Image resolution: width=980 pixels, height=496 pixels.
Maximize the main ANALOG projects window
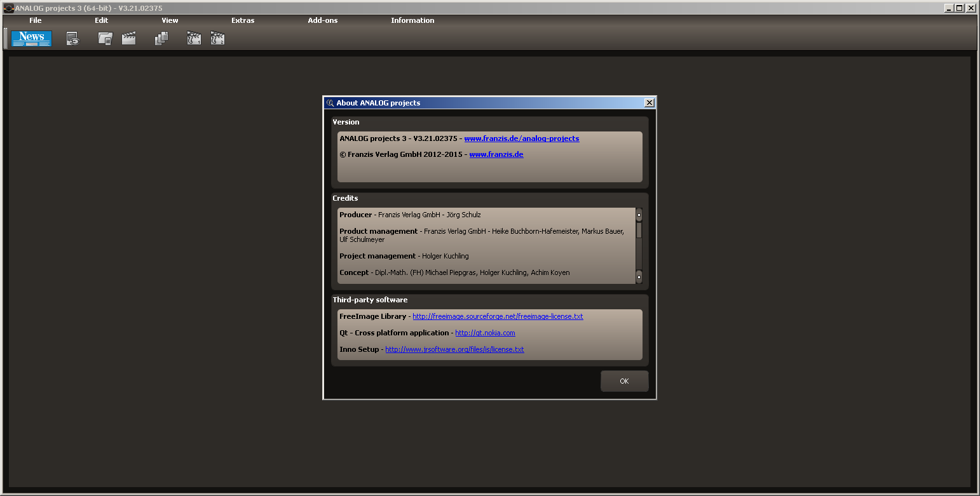[960, 8]
